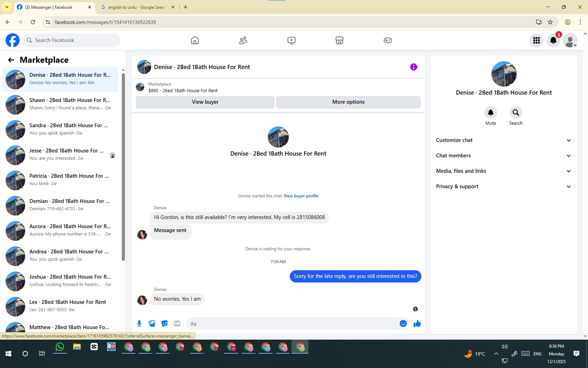Open the emoji picker
This screenshot has height=368, width=588.
point(403,323)
